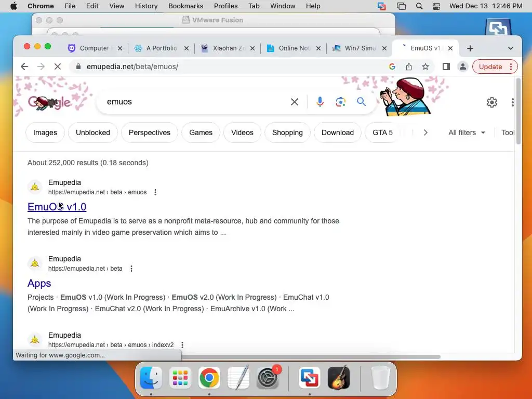
Task: Close the Win7 Simu tab
Action: click(x=384, y=48)
